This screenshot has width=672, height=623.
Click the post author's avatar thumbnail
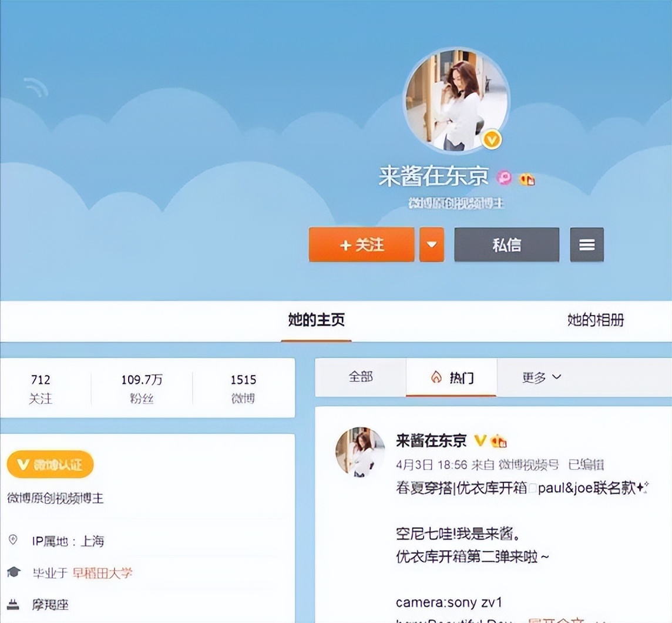coord(359,451)
